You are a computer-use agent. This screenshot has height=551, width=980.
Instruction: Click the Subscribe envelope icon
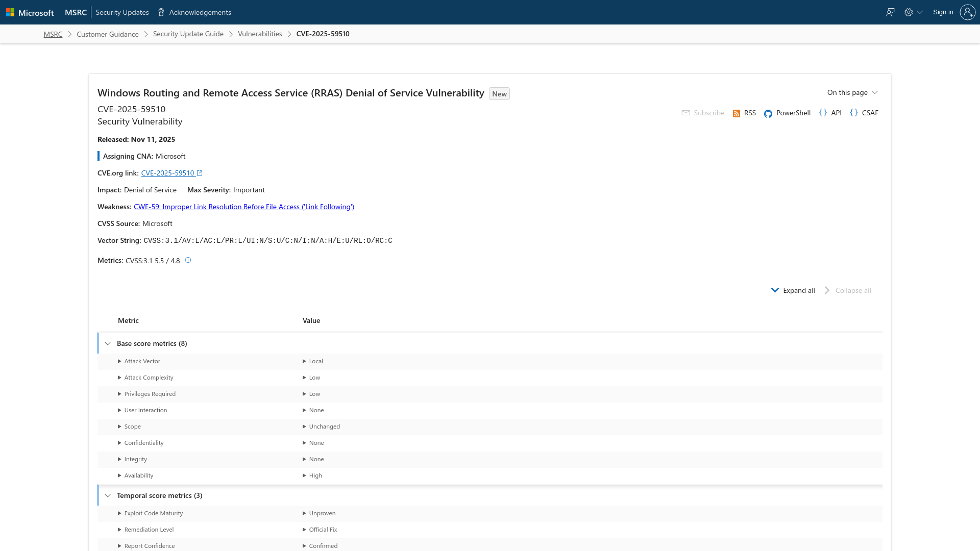[685, 113]
